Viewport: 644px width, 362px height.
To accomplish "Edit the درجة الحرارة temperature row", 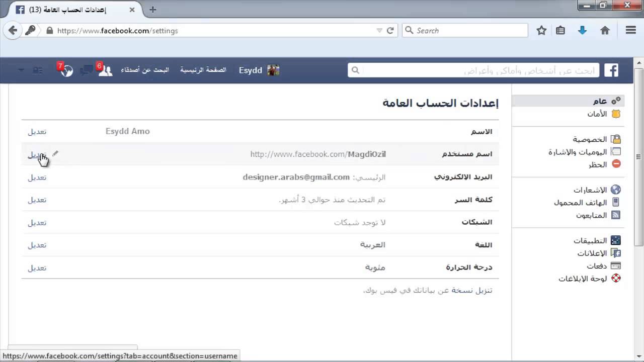I will point(37,268).
